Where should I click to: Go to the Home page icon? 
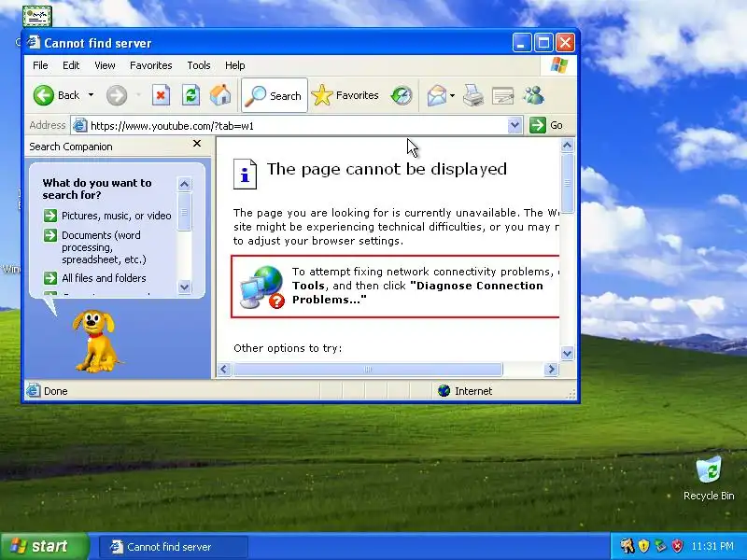220,95
